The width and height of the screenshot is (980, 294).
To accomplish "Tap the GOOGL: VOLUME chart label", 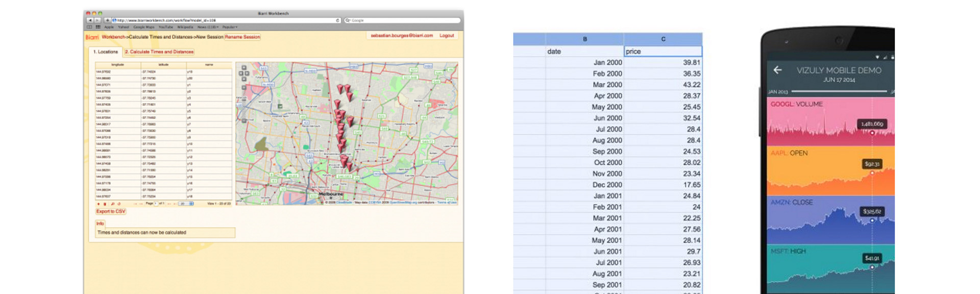I will (x=796, y=104).
